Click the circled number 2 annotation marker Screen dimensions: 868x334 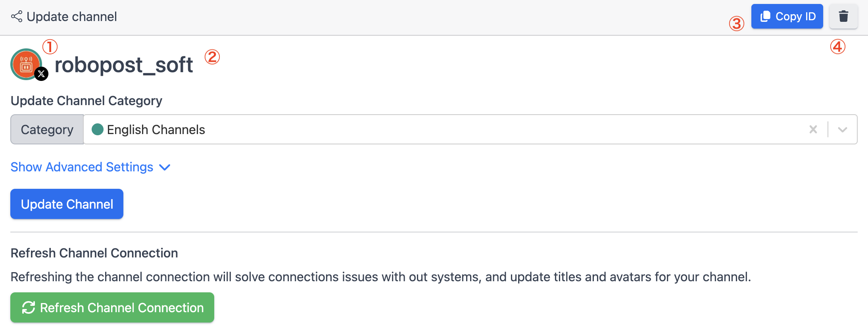212,57
